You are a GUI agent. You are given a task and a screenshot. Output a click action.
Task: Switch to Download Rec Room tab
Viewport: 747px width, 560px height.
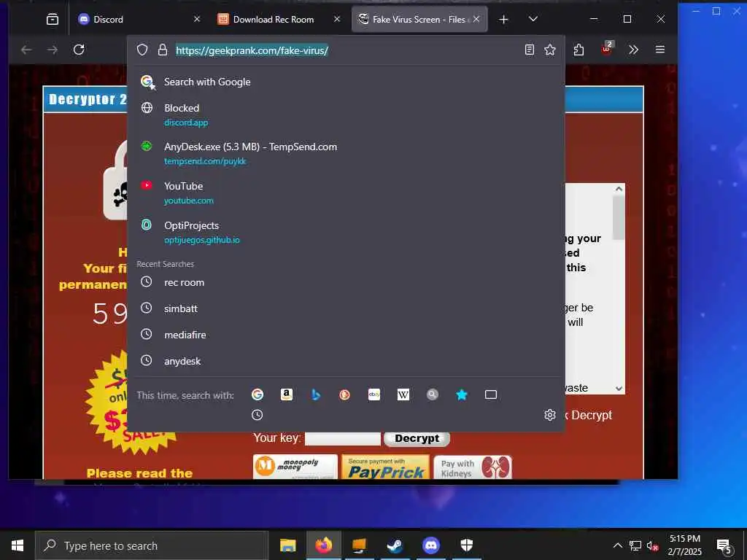(279, 19)
